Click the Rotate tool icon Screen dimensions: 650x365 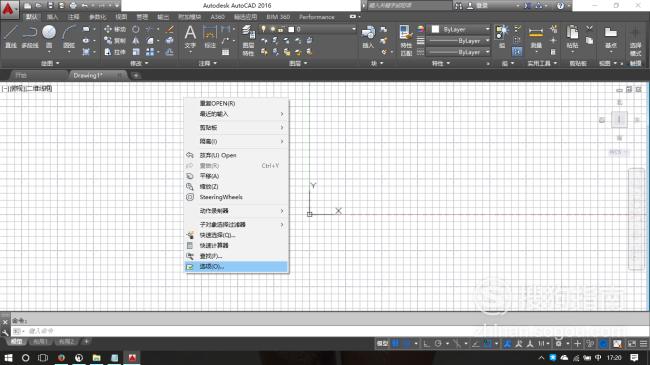tap(136, 29)
